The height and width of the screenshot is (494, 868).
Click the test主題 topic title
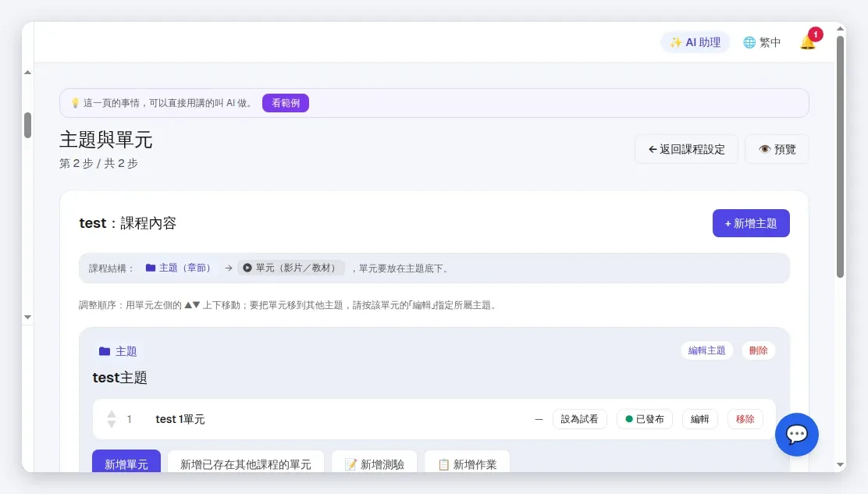click(119, 378)
